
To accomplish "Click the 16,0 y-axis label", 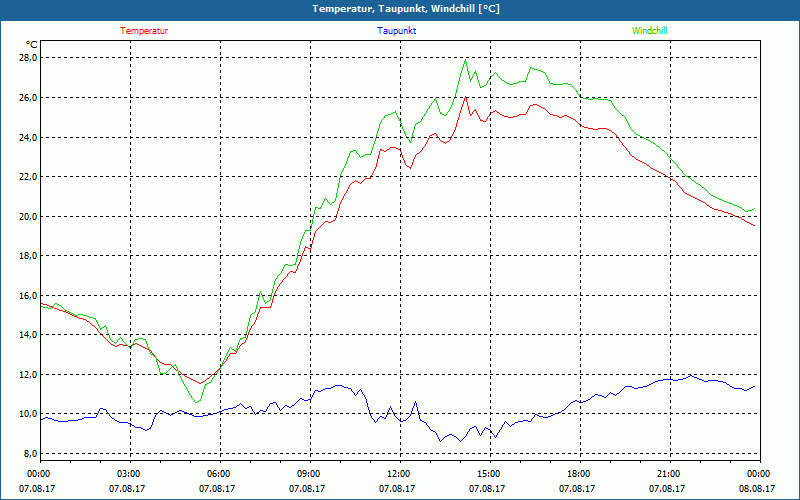I will [29, 295].
